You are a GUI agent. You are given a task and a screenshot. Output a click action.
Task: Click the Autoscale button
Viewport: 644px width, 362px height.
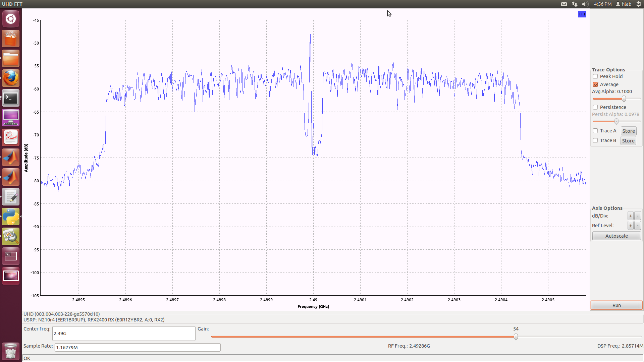(616, 236)
